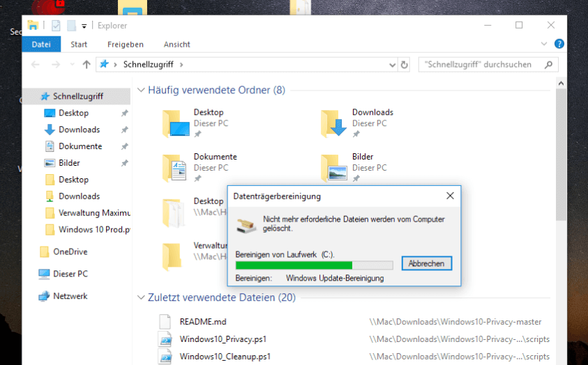Select the README.md file
The width and height of the screenshot is (588, 365).
coord(203,322)
